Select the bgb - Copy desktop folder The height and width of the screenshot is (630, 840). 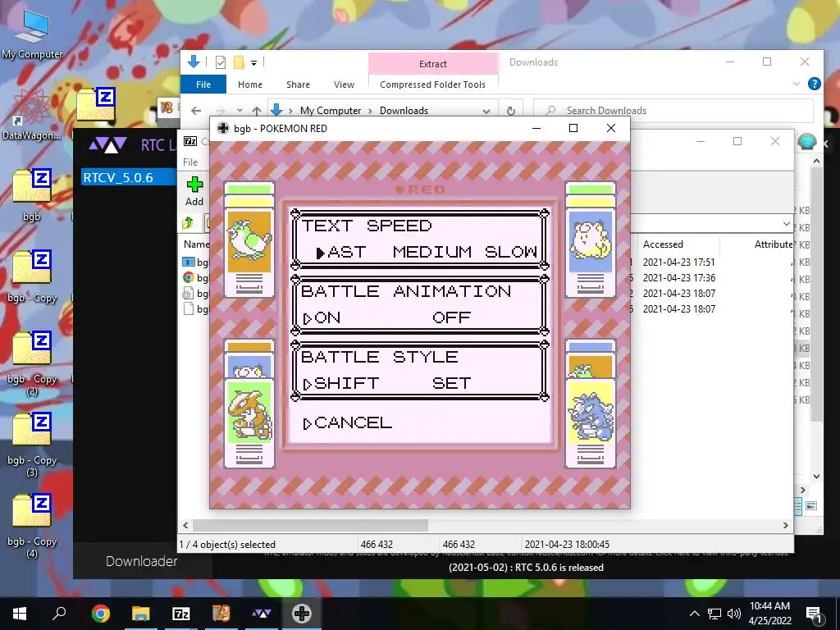click(x=32, y=276)
